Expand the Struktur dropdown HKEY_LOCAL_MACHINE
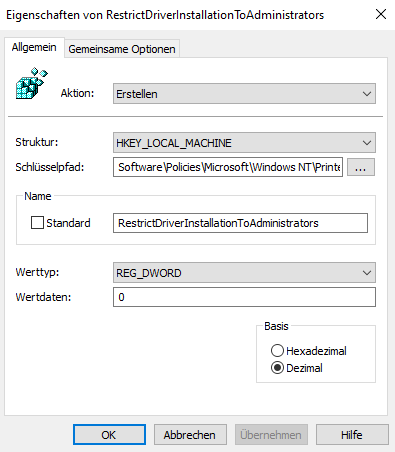Screen dimensions: 395x452 (x=244, y=143)
